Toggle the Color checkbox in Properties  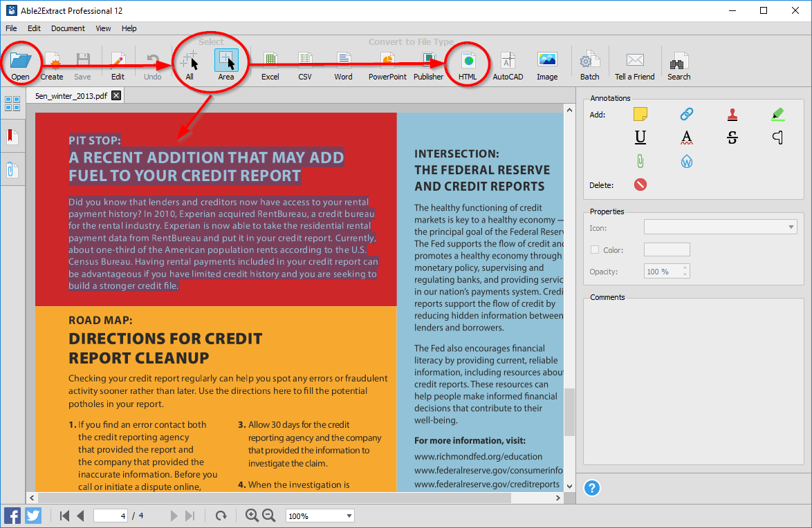pyautogui.click(x=595, y=249)
